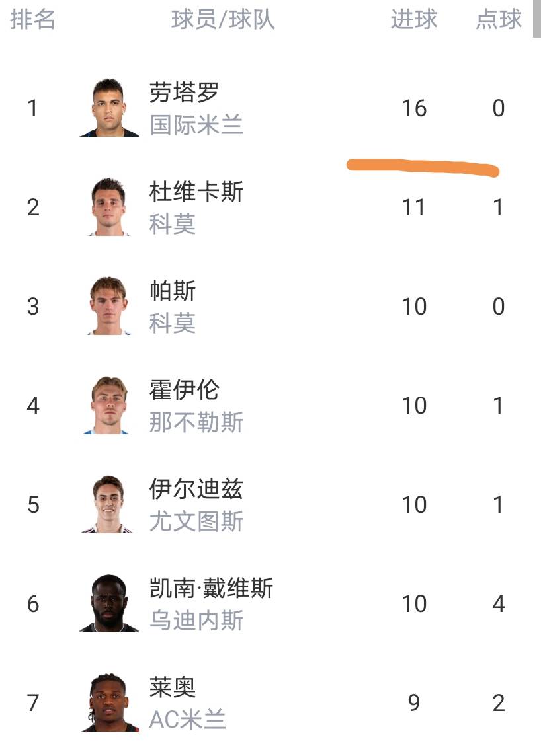The image size is (541, 756).
Task: Click 凯南·戴维斯 player name
Action: pos(211,589)
